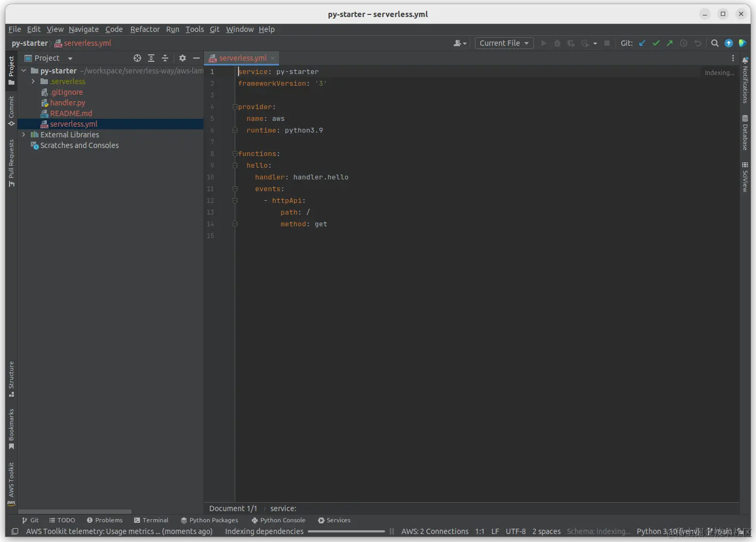756x542 pixels.
Task: Fold the functions block in editor
Action: click(235, 154)
